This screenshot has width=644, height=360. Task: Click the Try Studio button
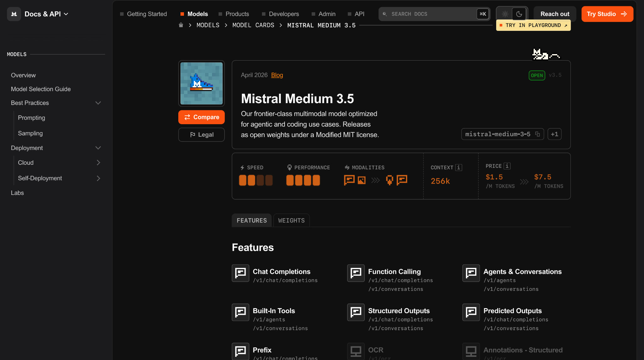607,14
